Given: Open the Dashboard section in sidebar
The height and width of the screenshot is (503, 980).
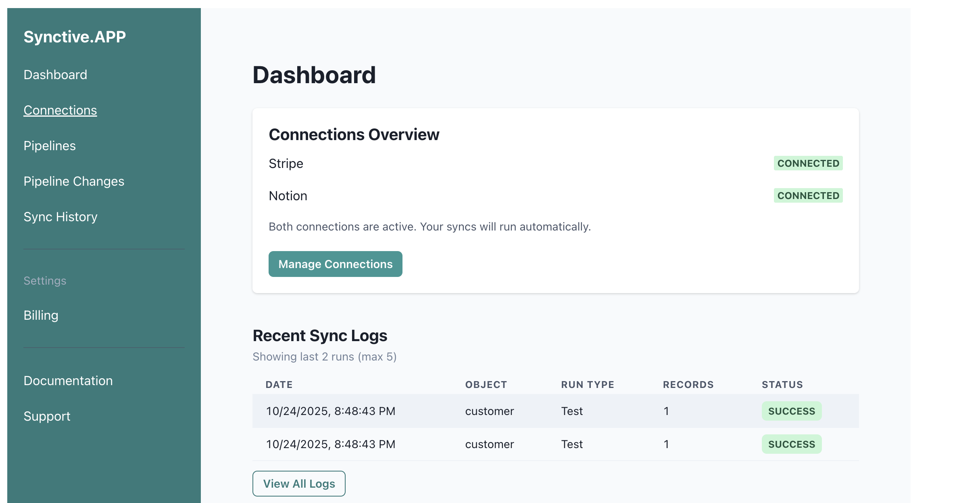Looking at the screenshot, I should pyautogui.click(x=55, y=75).
